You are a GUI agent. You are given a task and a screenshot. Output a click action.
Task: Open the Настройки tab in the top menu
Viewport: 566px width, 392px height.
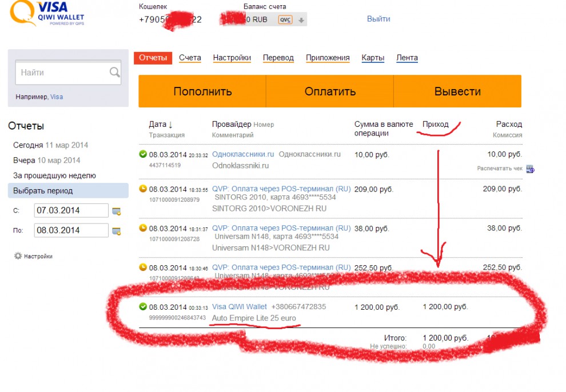coord(232,58)
